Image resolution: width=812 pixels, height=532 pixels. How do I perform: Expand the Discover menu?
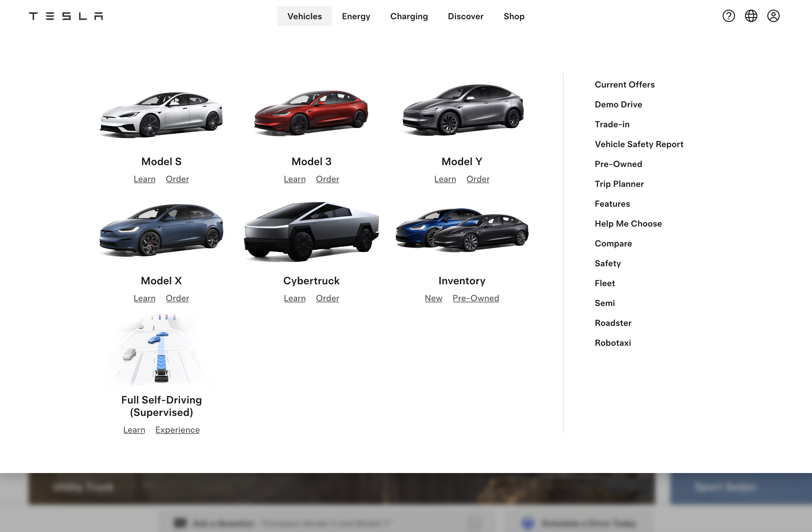[465, 16]
